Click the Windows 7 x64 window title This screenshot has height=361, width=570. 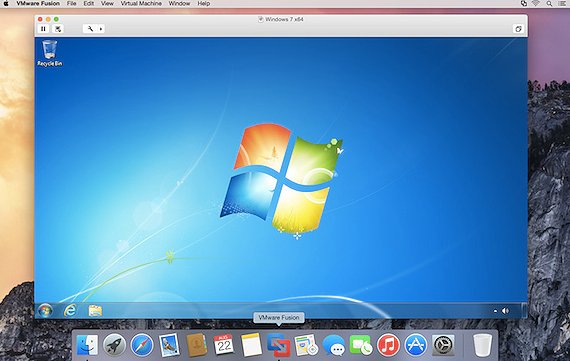click(284, 19)
